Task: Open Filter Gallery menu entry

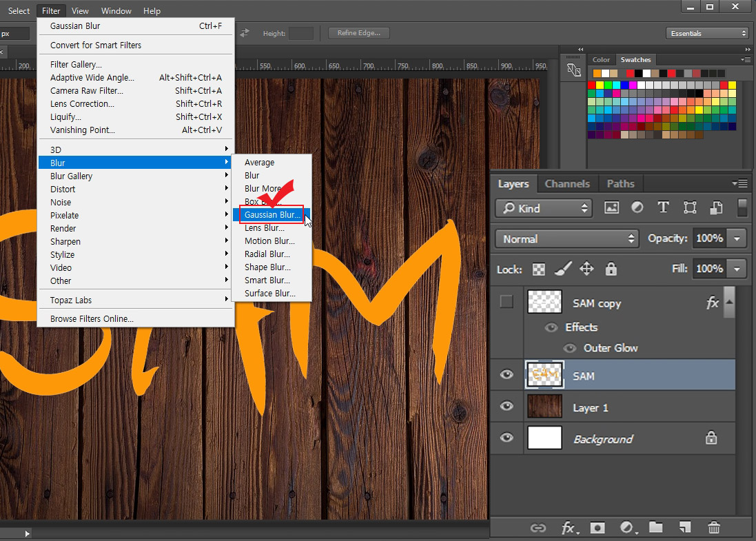Action: click(136, 64)
